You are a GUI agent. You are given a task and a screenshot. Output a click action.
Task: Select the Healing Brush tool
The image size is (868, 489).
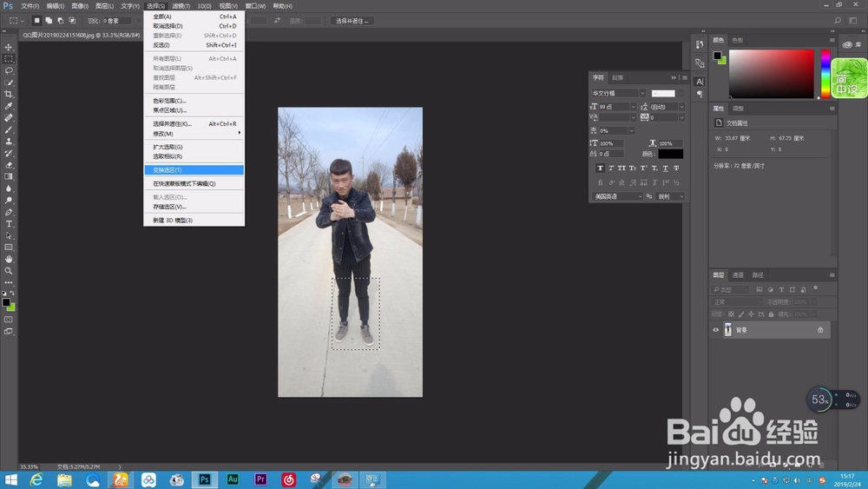tap(9, 118)
